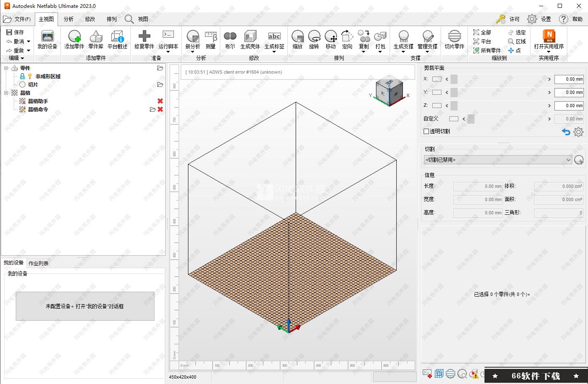Viewport: 588px width, 384px height.
Task: Click the Y clipping plane slider handle
Action: pos(454,92)
